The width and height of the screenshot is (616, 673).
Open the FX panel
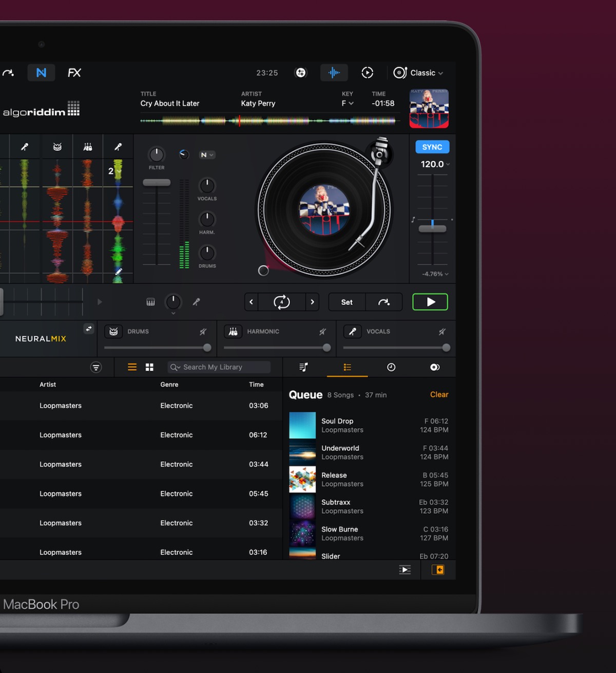click(74, 73)
